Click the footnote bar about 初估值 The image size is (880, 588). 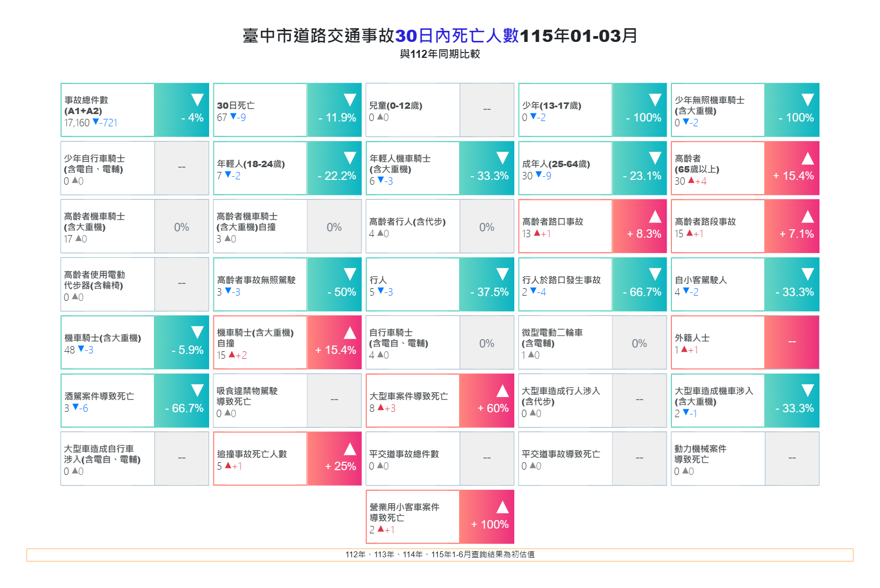pos(440,555)
